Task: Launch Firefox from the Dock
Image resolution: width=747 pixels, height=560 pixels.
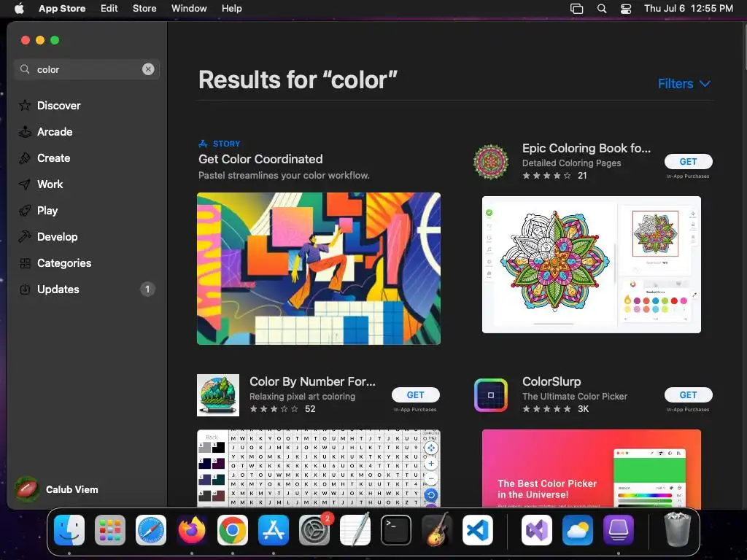Action: (x=192, y=530)
